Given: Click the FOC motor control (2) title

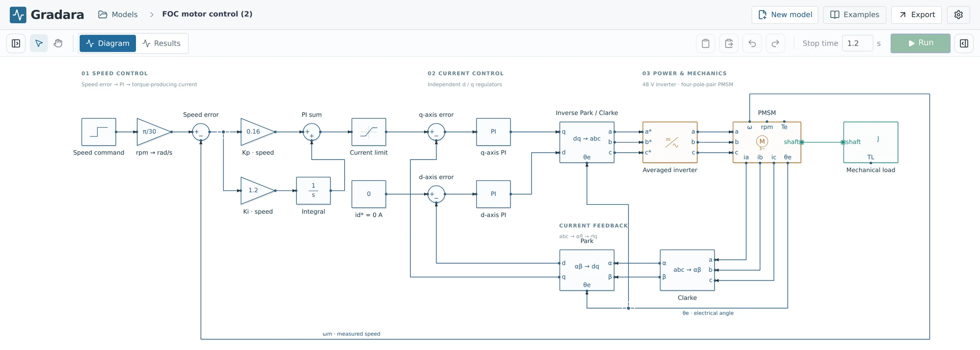Looking at the screenshot, I should 207,14.
